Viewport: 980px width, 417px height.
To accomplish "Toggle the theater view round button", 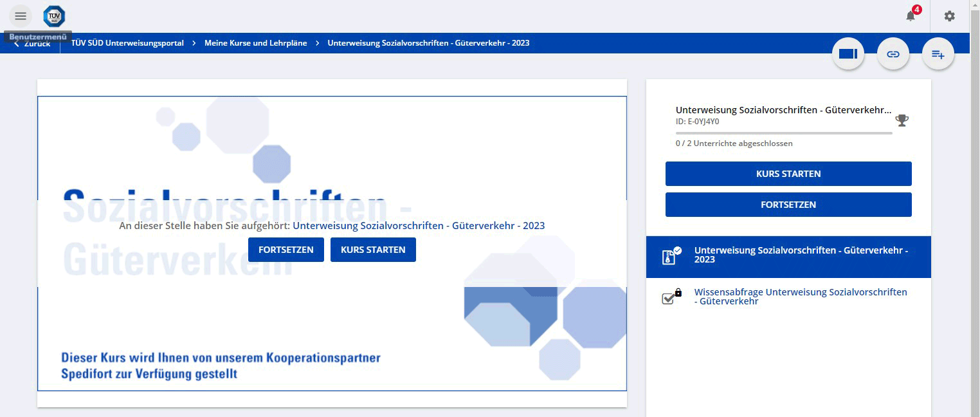I will pos(848,54).
